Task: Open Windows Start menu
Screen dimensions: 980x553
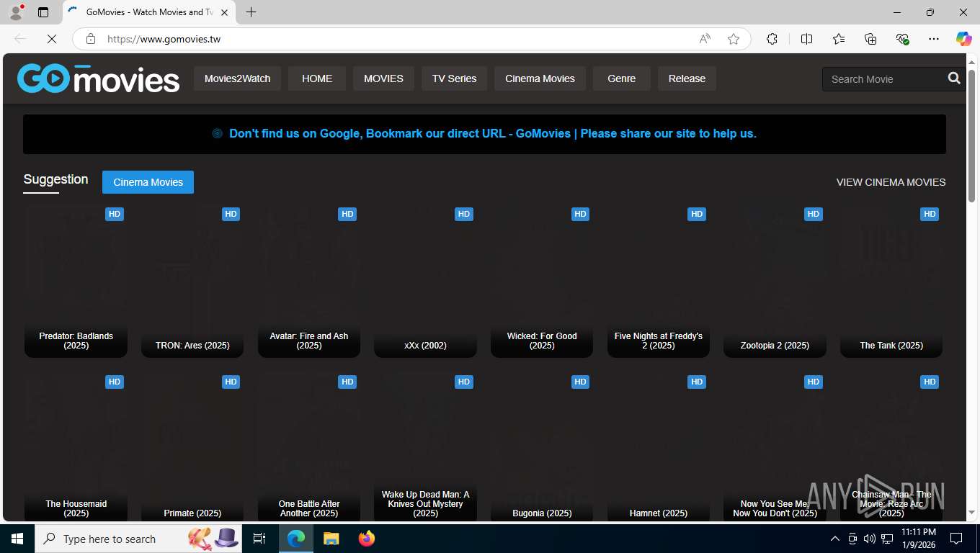Action: click(17, 539)
